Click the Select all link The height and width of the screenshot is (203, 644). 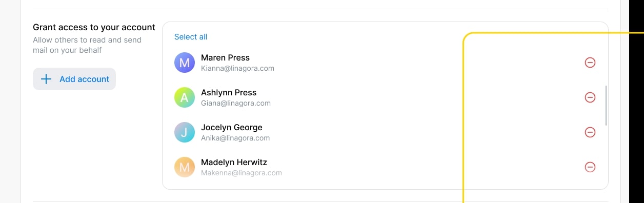(x=191, y=37)
